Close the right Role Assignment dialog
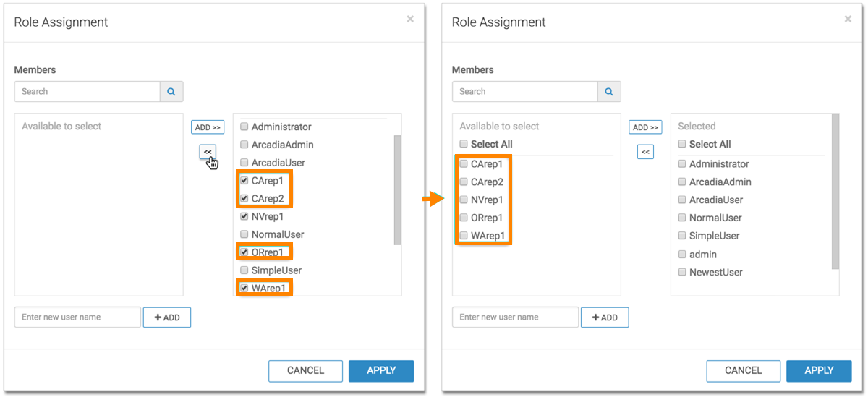The height and width of the screenshot is (397, 868). (x=848, y=19)
